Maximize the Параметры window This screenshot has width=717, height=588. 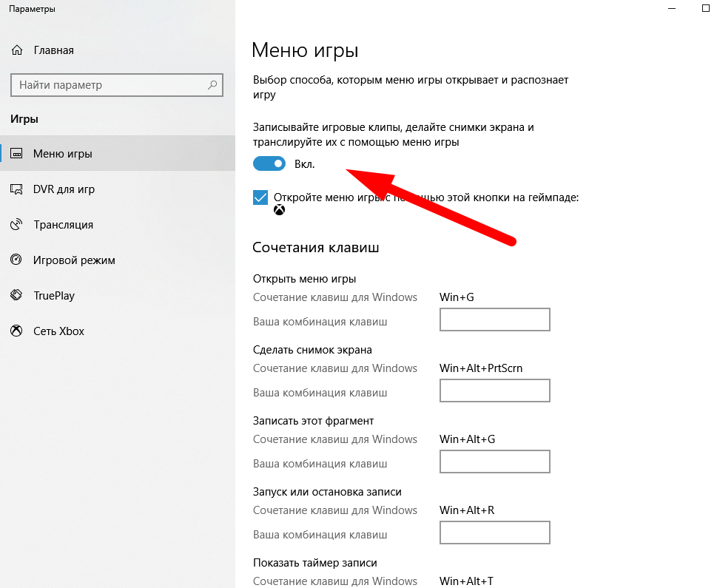click(706, 8)
